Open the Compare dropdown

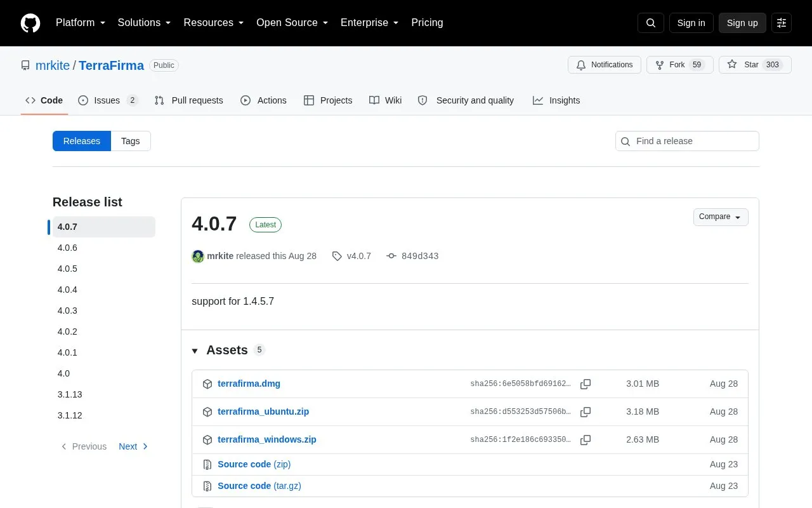[x=721, y=217]
